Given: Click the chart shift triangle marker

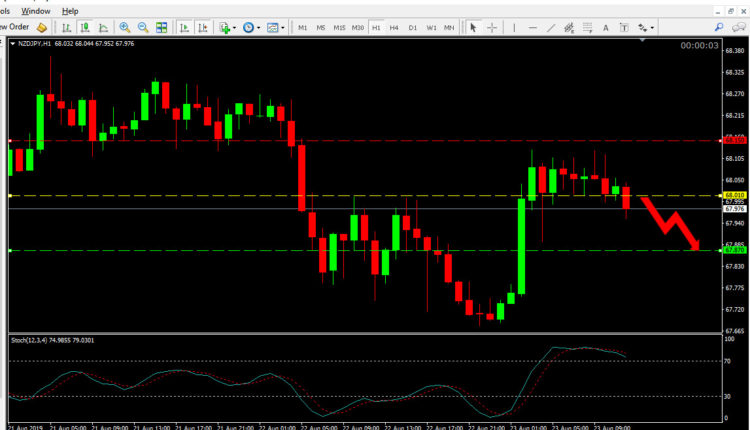Looking at the screenshot, I should [x=642, y=40].
